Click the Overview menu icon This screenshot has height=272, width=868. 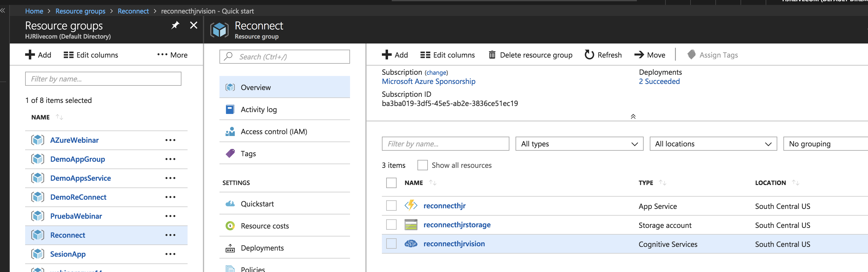[x=230, y=87]
